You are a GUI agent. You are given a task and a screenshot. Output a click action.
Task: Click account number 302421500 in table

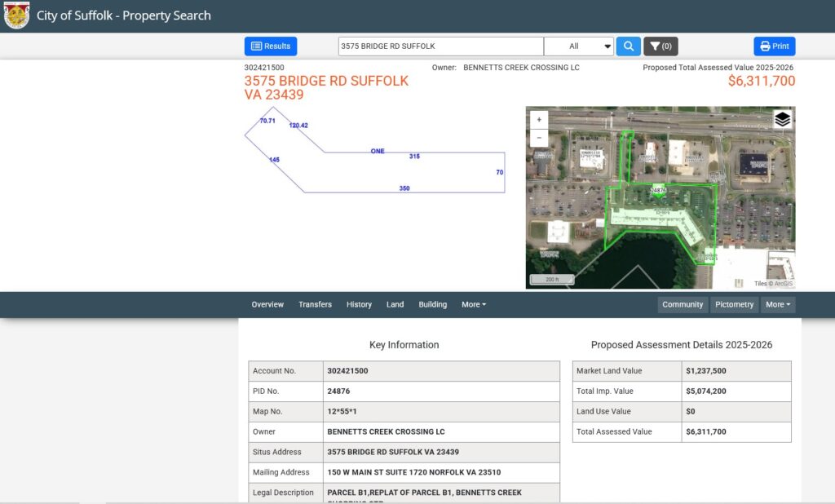point(347,371)
